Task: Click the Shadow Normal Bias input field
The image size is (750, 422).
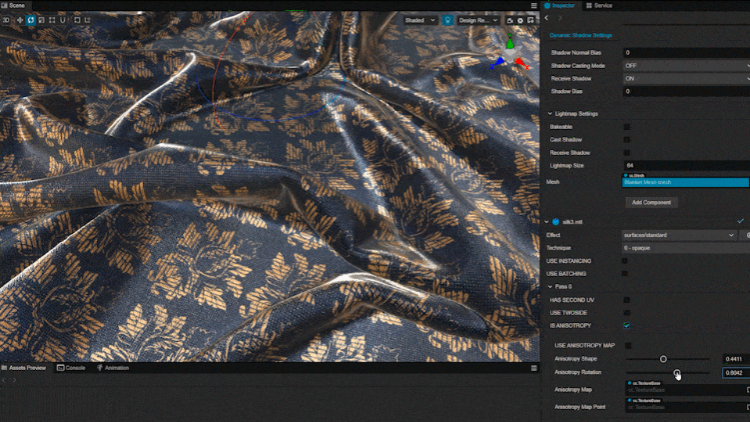Action: click(686, 53)
